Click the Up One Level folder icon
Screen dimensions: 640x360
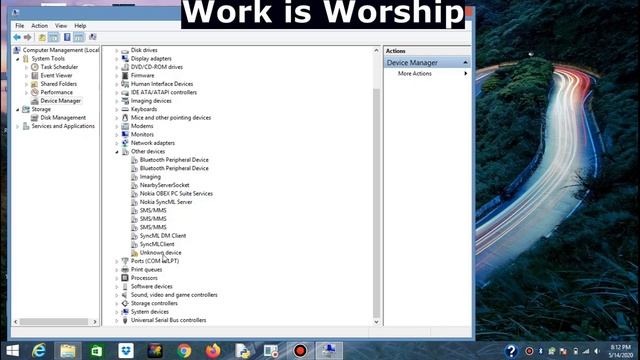(42, 38)
